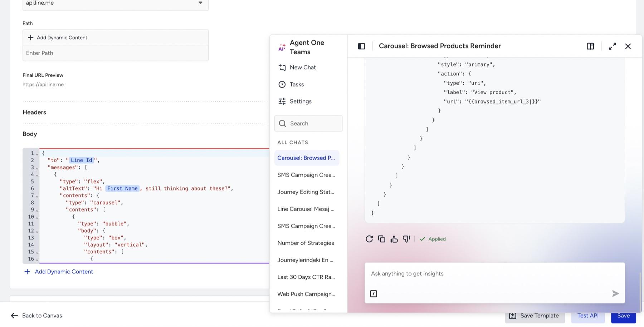Copy the generated JSON response
This screenshot has height=327, width=644.
tap(382, 239)
